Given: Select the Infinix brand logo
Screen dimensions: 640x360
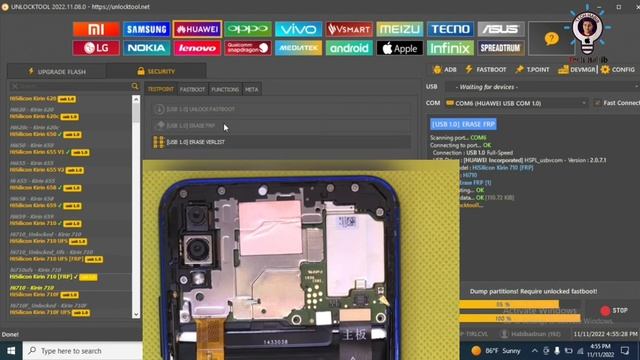Looking at the screenshot, I should (450, 48).
